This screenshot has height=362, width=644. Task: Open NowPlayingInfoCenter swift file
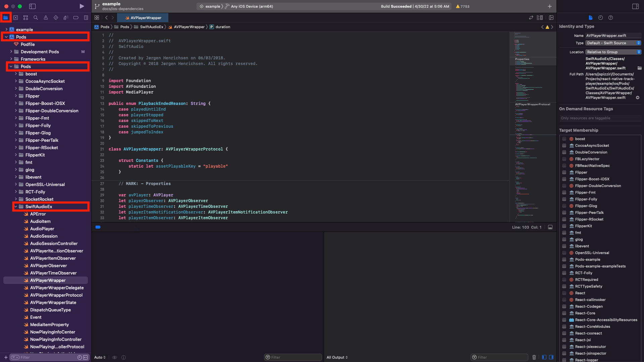click(53, 332)
